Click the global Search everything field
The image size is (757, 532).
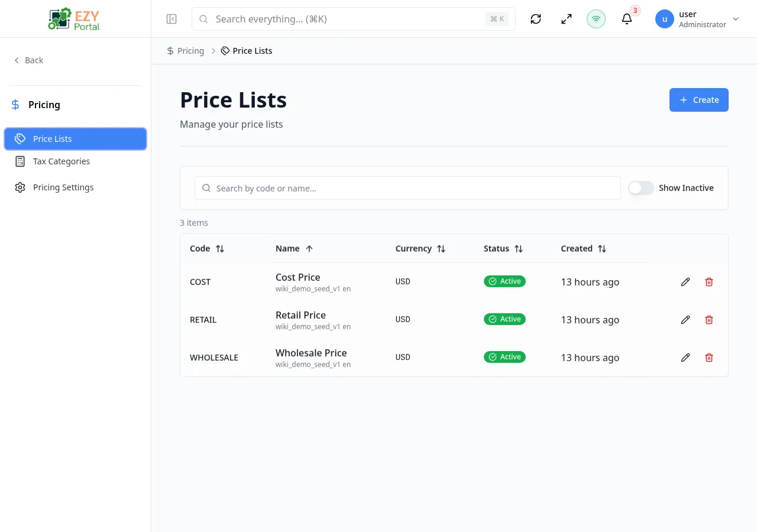[354, 19]
